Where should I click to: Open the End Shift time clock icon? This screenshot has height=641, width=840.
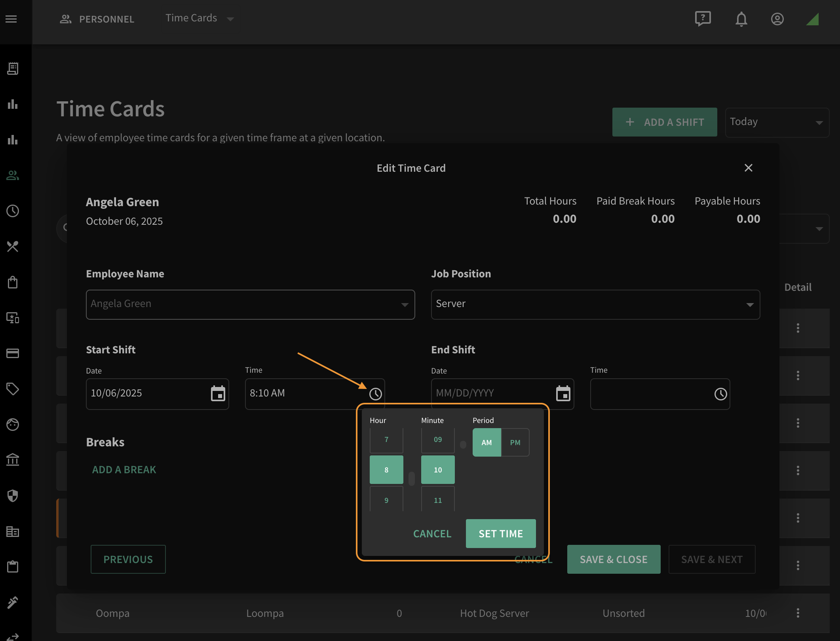[x=720, y=394]
